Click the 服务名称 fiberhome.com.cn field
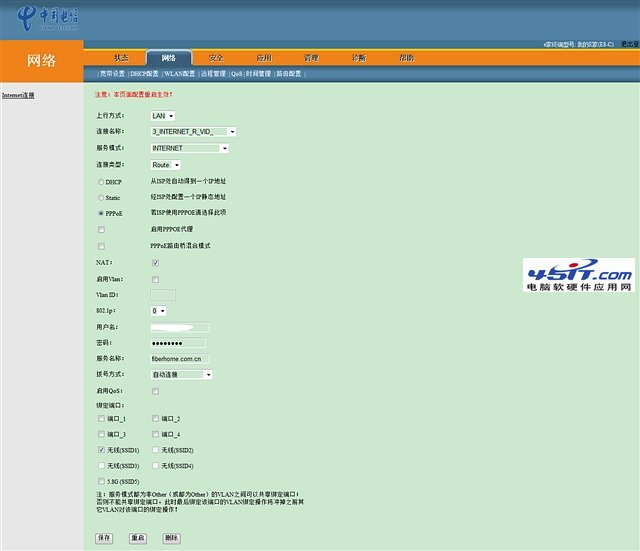 tap(180, 359)
